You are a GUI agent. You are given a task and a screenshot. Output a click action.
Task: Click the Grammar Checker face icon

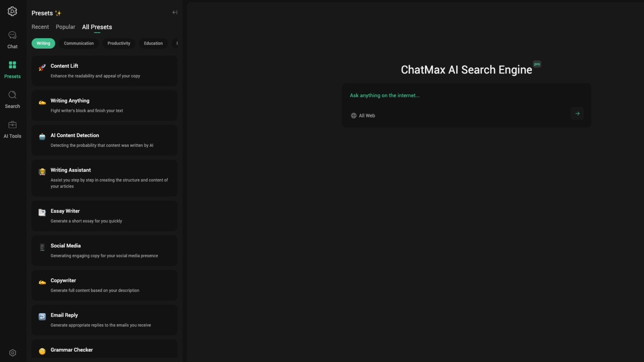(42, 351)
